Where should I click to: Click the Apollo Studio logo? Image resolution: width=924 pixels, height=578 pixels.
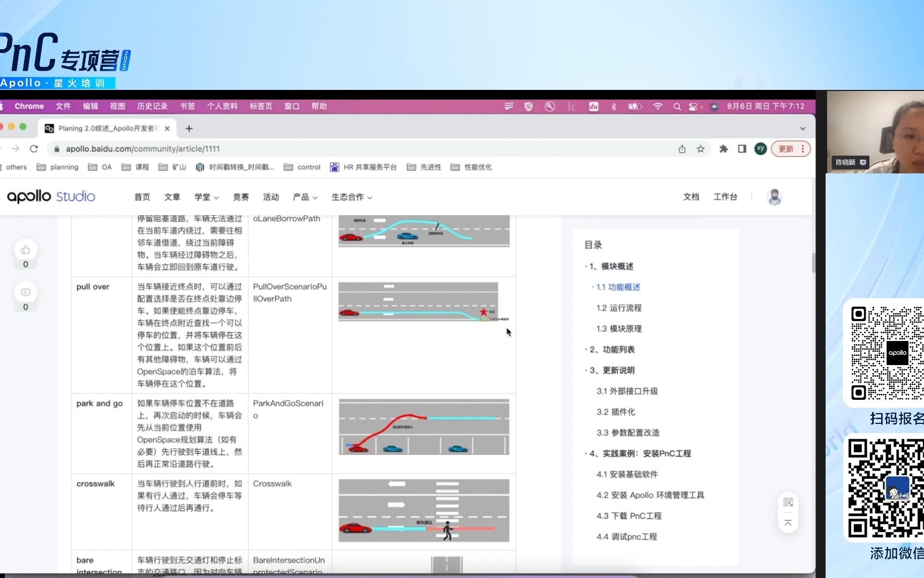click(51, 196)
